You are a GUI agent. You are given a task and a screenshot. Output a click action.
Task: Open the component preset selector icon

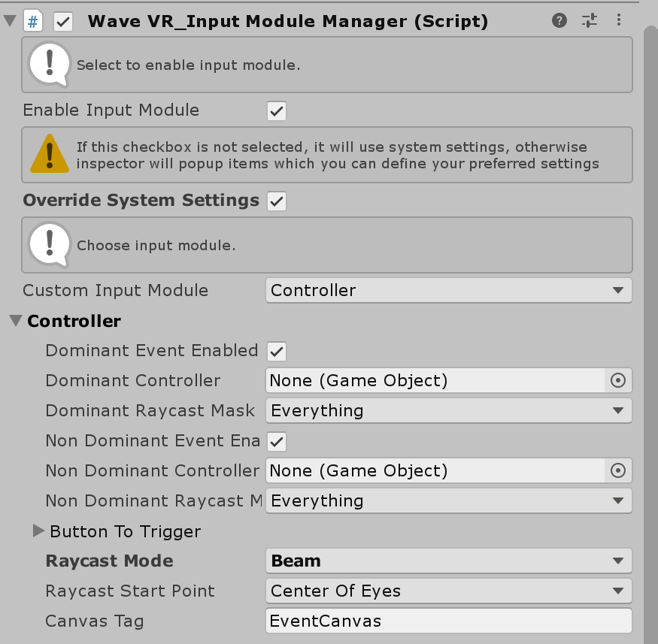pyautogui.click(x=589, y=20)
